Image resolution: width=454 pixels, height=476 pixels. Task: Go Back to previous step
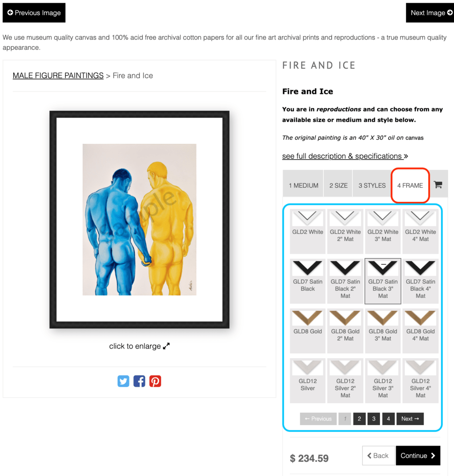coord(379,456)
